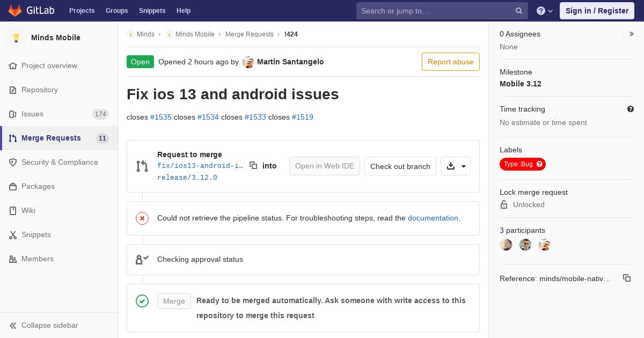Click the Packages icon
Screen dimensions: 644x338
pyautogui.click(x=13, y=187)
